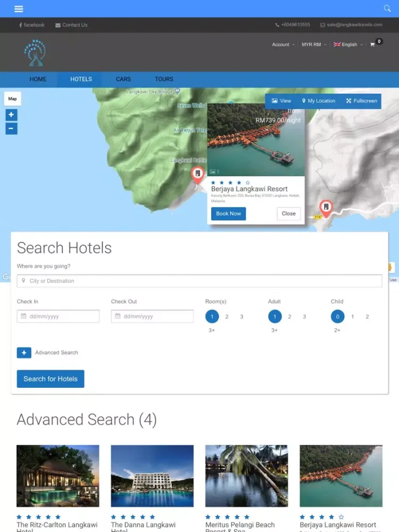
Task: Select 1 adult
Action: coord(275,317)
